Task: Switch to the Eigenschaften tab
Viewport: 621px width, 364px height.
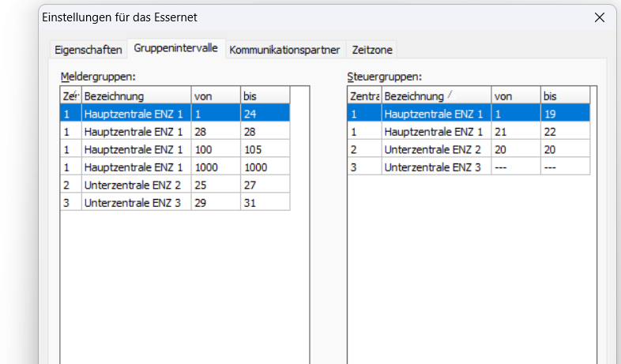Action: pos(88,50)
